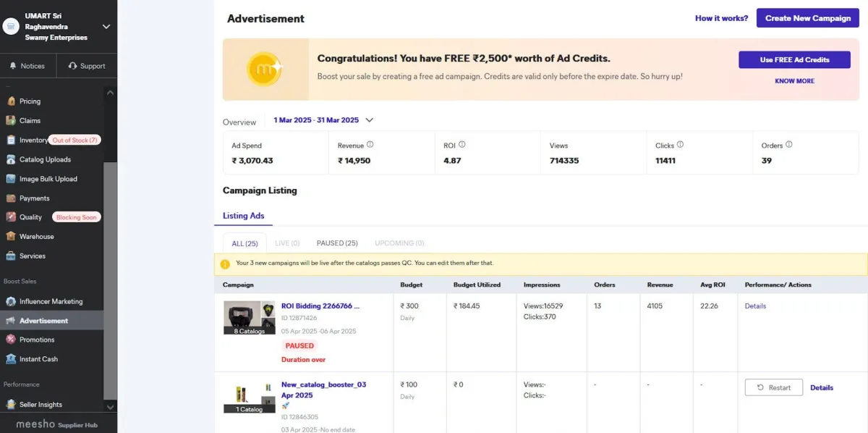Screen dimensions: 868x433
Task: Switch to the PAUSED (25) tab
Action: click(x=337, y=243)
